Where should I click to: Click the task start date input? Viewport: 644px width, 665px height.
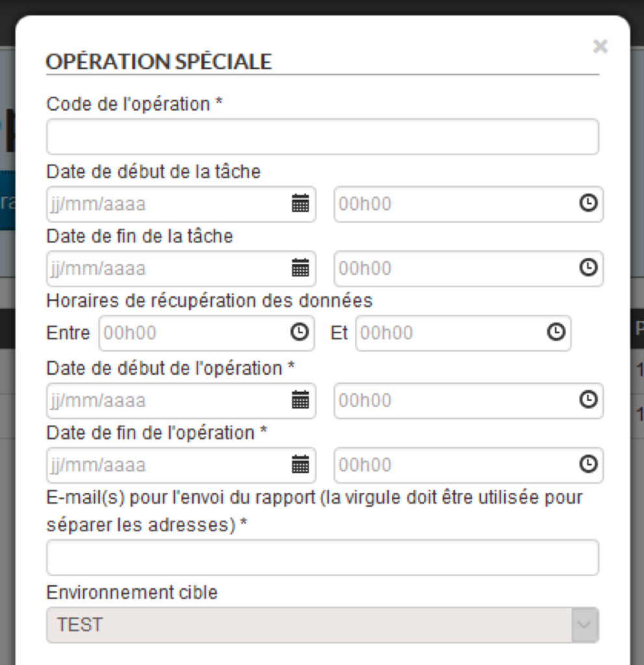tap(166, 204)
